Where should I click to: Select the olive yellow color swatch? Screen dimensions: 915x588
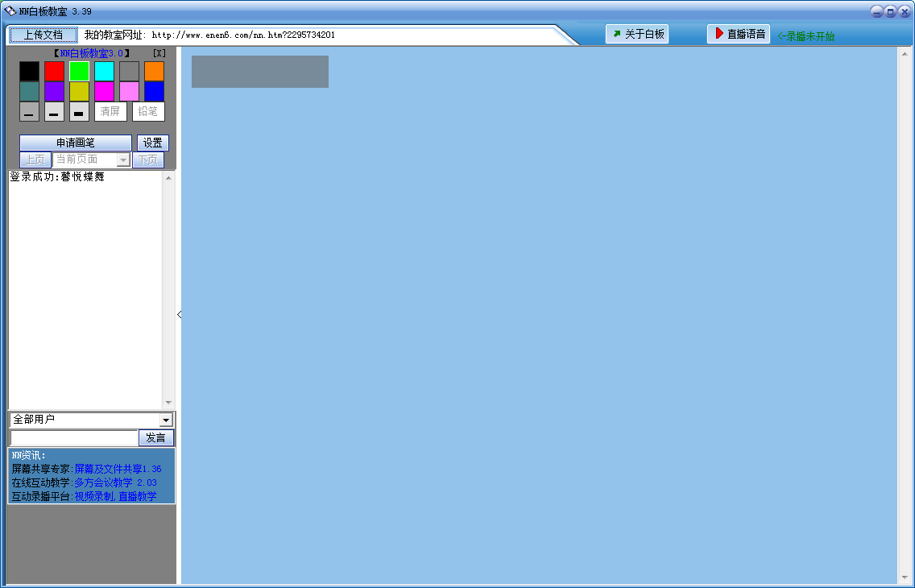(80, 92)
